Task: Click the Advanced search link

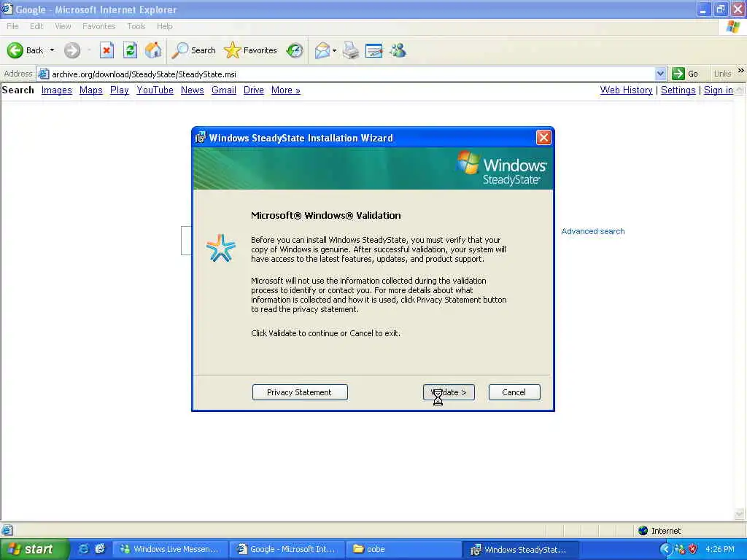Action: pyautogui.click(x=592, y=231)
